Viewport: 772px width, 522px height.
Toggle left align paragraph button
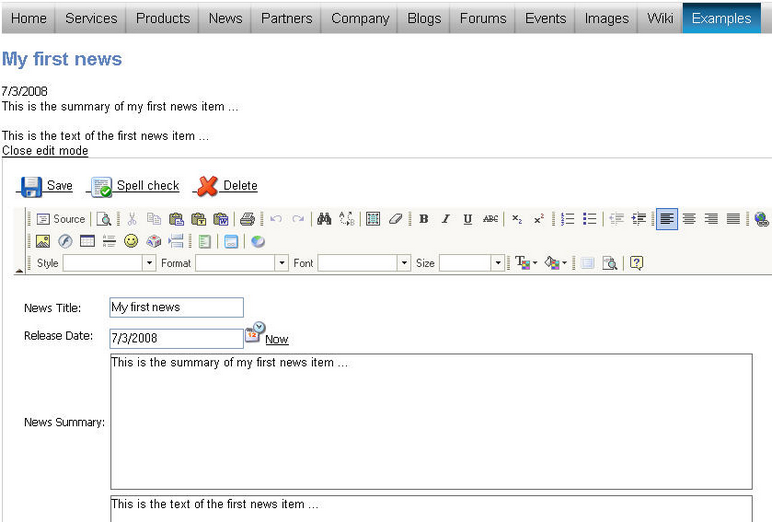(x=667, y=219)
